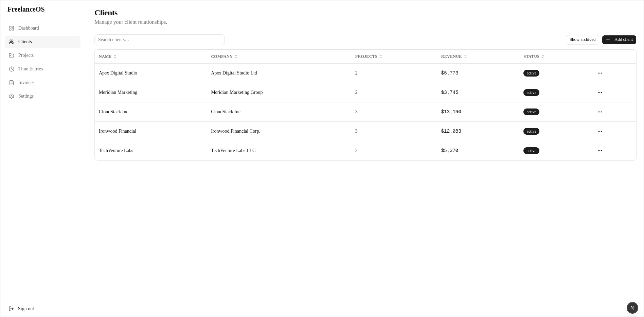Image resolution: width=644 pixels, height=317 pixels.
Task: Click the Apex Digital Studio client name
Action: pyautogui.click(x=118, y=73)
